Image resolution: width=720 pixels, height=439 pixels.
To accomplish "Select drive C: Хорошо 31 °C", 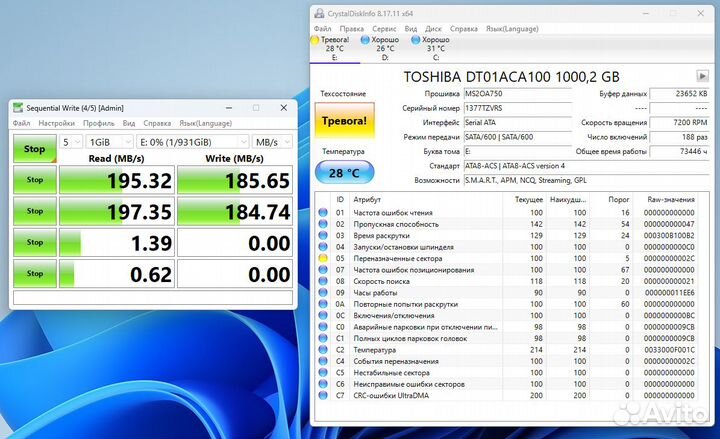I will 435,48.
